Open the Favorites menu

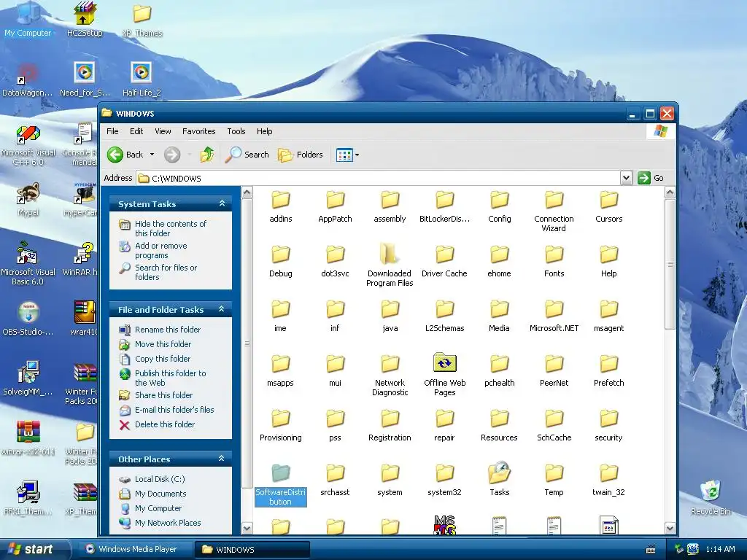click(198, 131)
